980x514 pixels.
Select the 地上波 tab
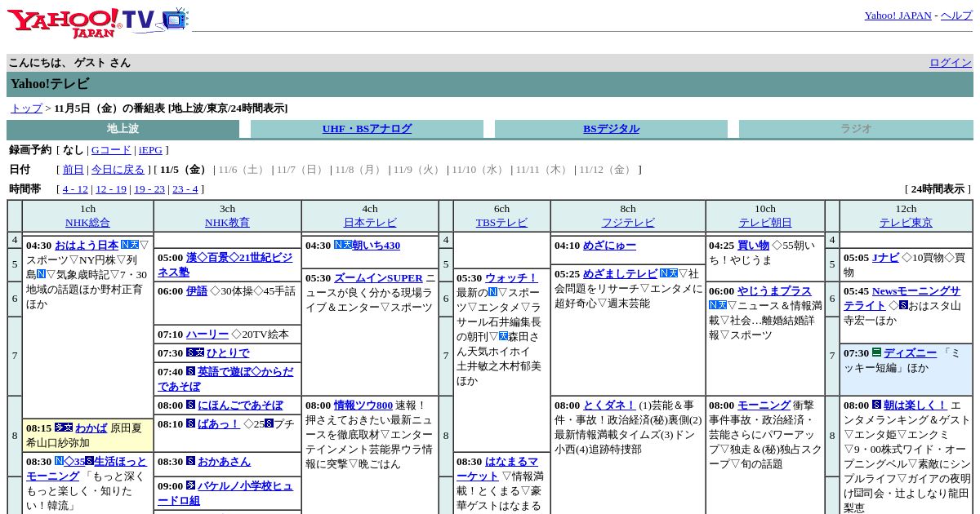(x=122, y=129)
